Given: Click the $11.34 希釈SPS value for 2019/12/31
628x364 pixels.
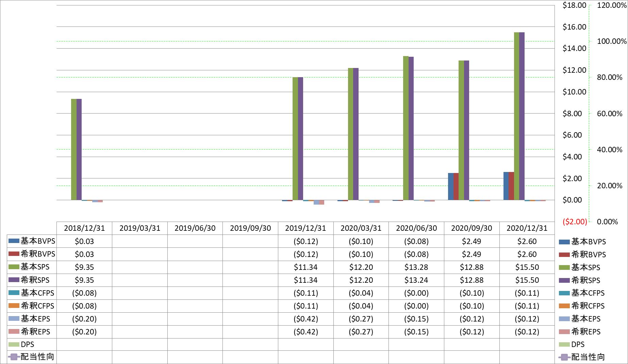Looking at the screenshot, I should (306, 280).
